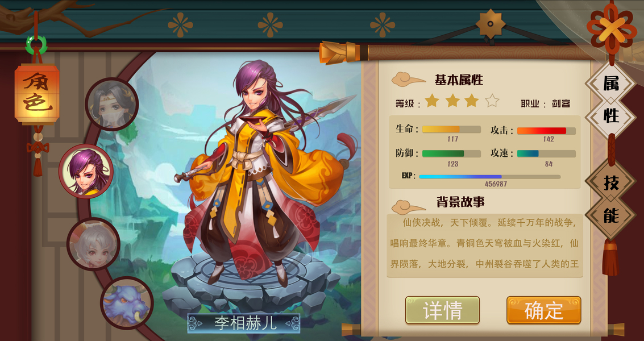This screenshot has width=644, height=341.
Task: Tap the first gold level star
Action: [x=432, y=101]
